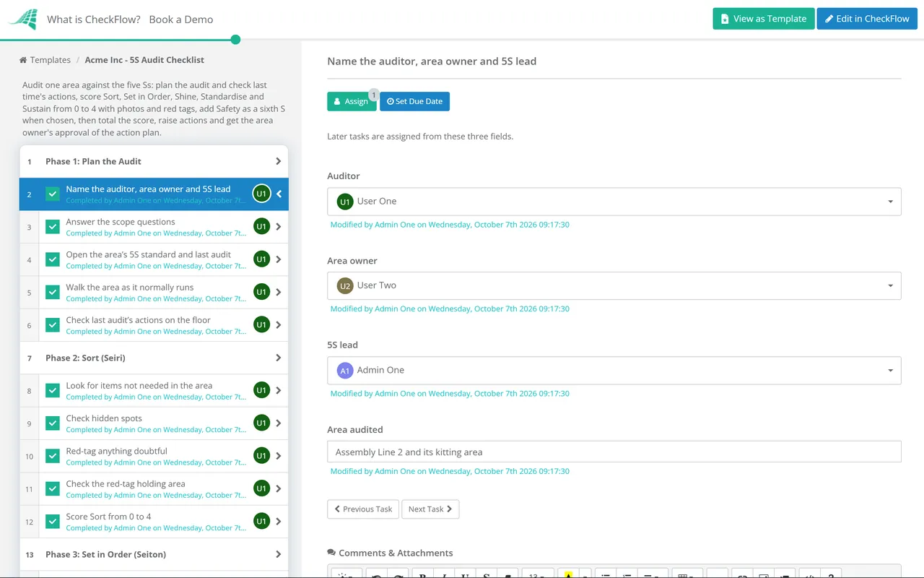
Task: Open task titled 'Check hidden spots'
Action: click(x=104, y=418)
